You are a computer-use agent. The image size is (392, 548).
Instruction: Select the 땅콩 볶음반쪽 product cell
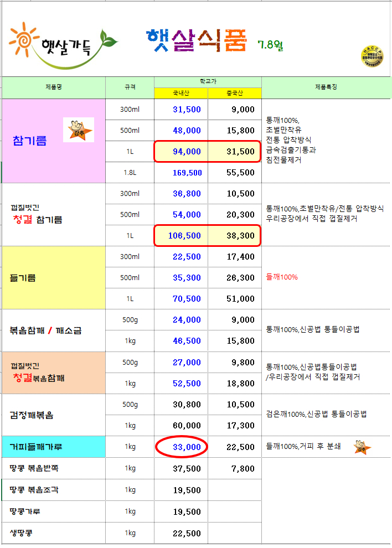click(x=54, y=469)
